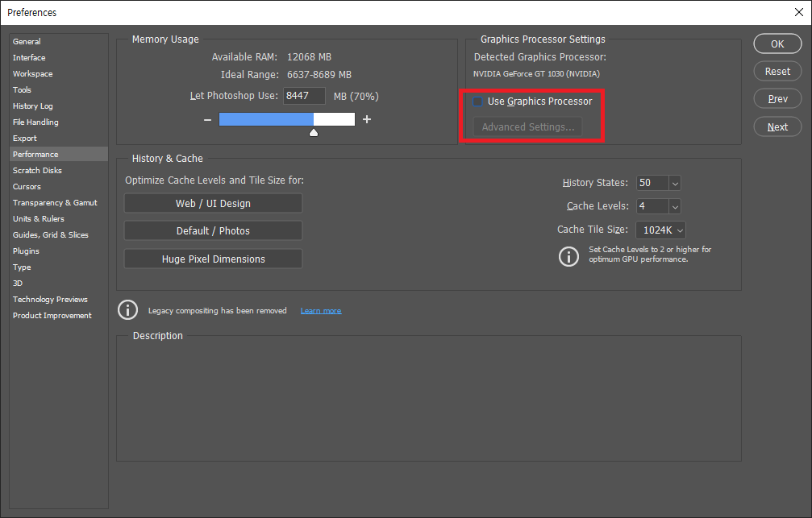The width and height of the screenshot is (812, 518).
Task: Go to the Workspace preferences category
Action: 59,73
